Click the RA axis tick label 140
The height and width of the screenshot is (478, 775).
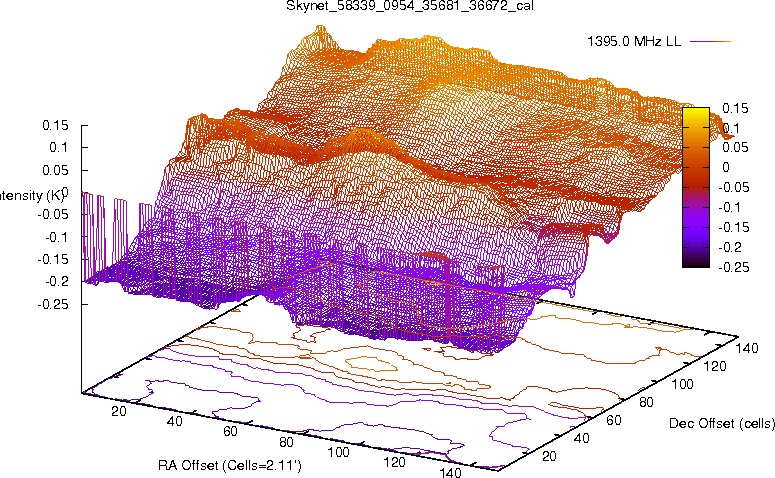click(x=451, y=472)
